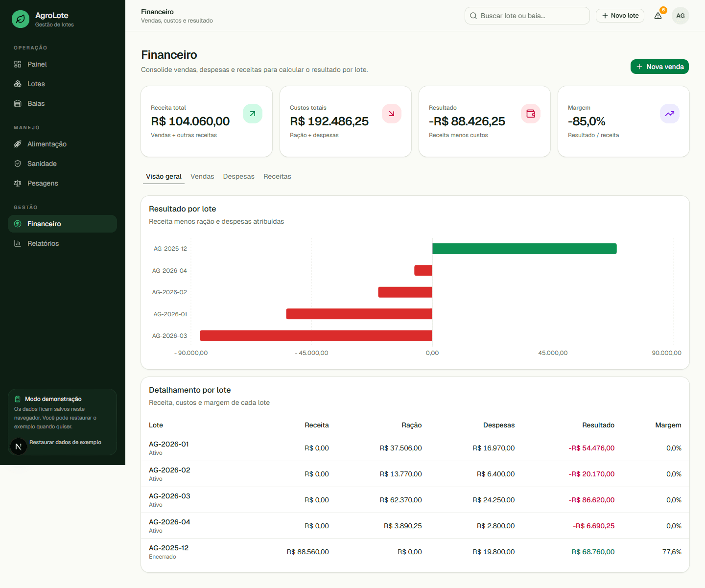Image resolution: width=705 pixels, height=588 pixels.
Task: Click Restaurar dados de exemplo link
Action: (65, 442)
